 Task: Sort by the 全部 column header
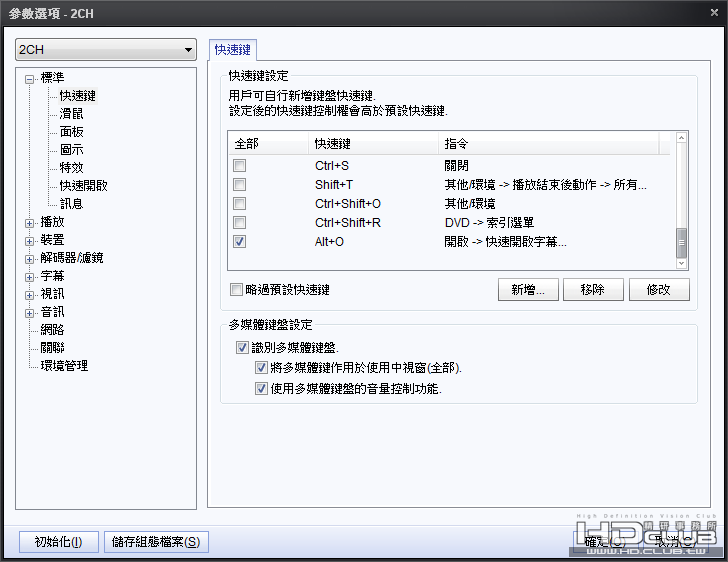coord(268,144)
